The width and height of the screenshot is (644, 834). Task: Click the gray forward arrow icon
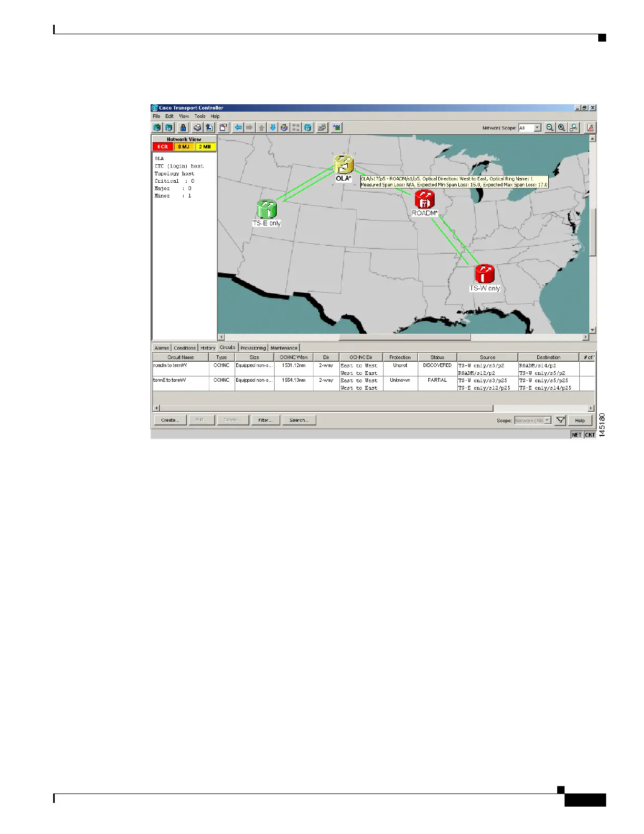pos(249,127)
